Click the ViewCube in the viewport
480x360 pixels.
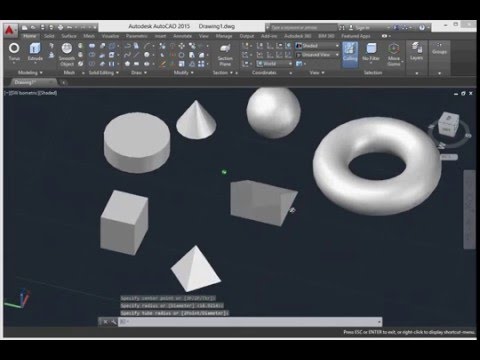[x=448, y=124]
